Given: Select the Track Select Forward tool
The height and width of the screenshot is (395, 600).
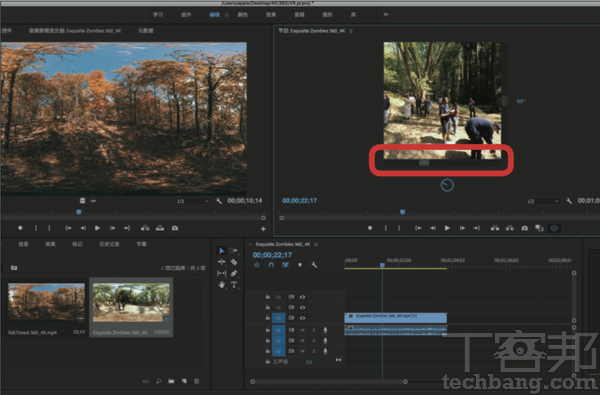Looking at the screenshot, I should click(x=234, y=250).
